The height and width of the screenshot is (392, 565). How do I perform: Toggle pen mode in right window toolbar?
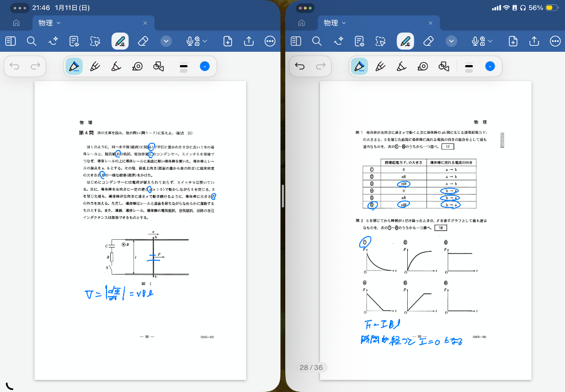406,41
